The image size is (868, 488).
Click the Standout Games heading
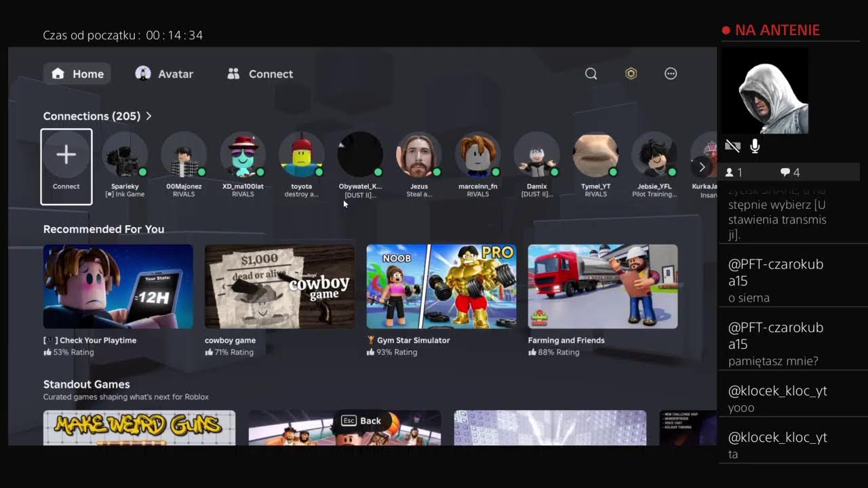click(x=87, y=384)
